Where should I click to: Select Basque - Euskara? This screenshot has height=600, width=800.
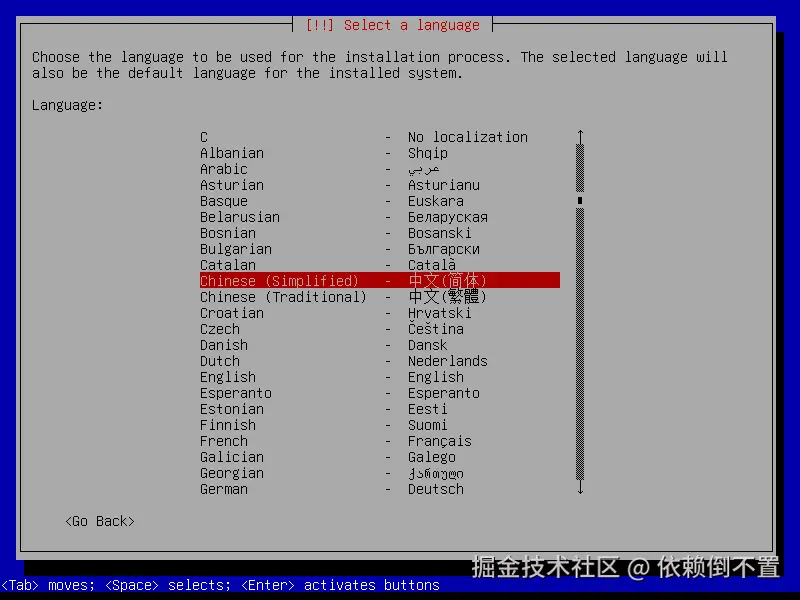tap(380, 201)
